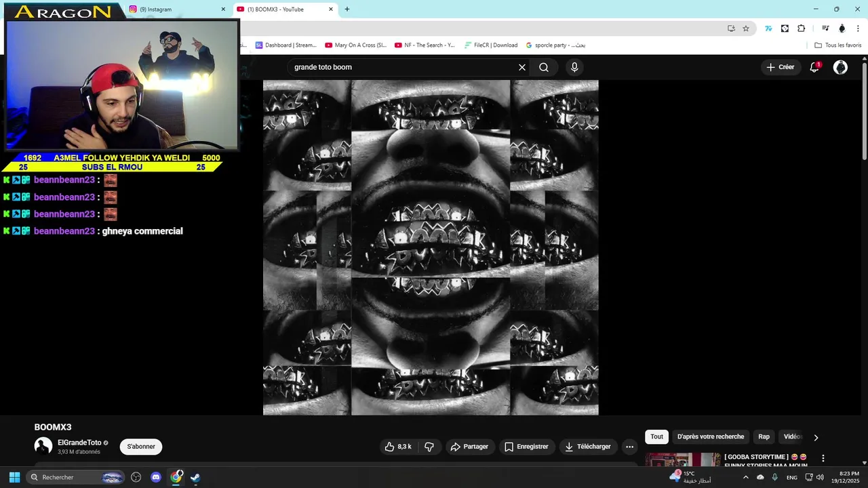
Task: Open Discord from taskbar
Action: click(156, 477)
